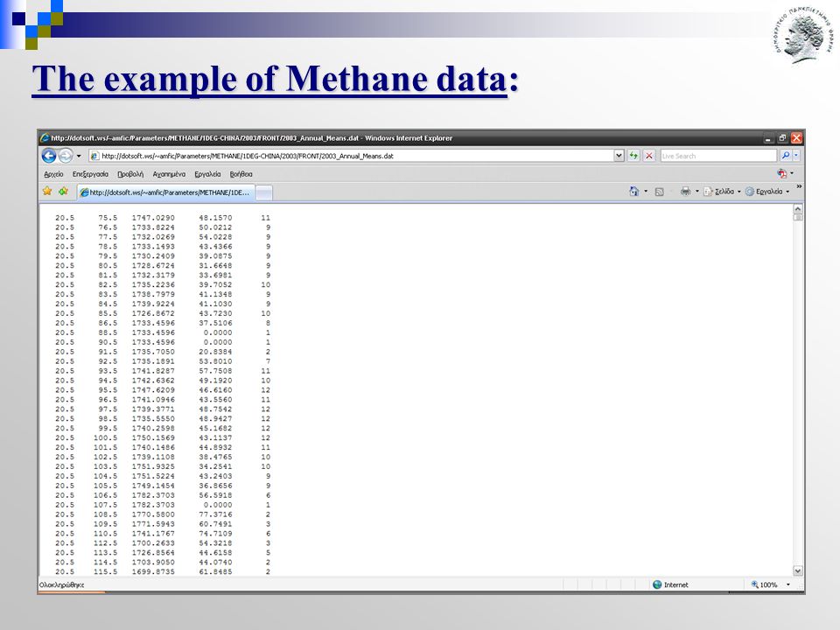Select the dotsoft.ws METHANE browser tab

pyautogui.click(x=165, y=192)
